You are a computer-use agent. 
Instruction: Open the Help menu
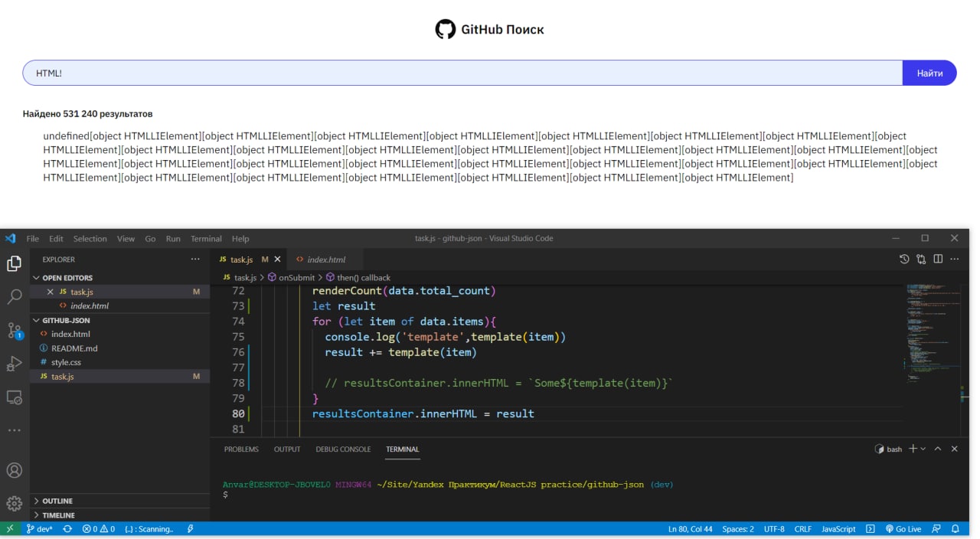coord(240,238)
